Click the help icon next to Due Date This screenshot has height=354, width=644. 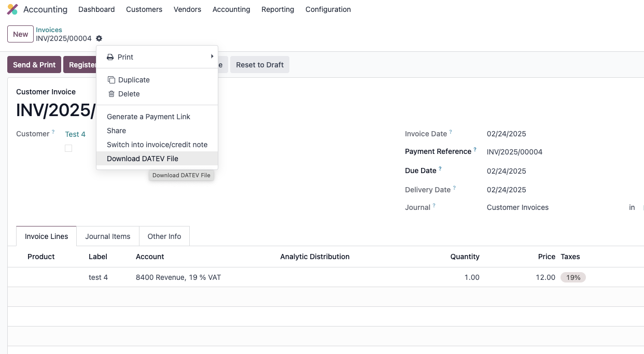tap(440, 169)
